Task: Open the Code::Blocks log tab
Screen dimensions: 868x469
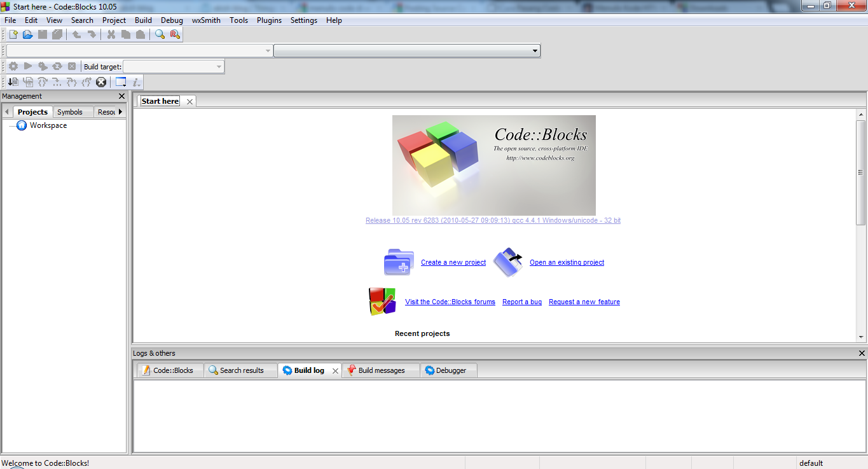Action: pos(169,370)
